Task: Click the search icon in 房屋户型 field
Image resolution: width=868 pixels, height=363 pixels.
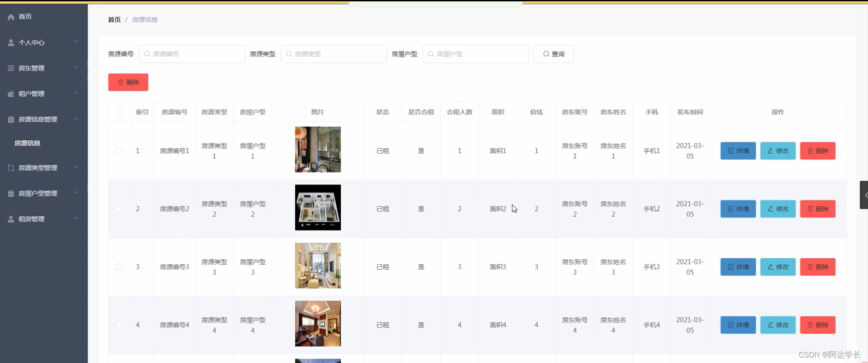Action: coord(431,54)
